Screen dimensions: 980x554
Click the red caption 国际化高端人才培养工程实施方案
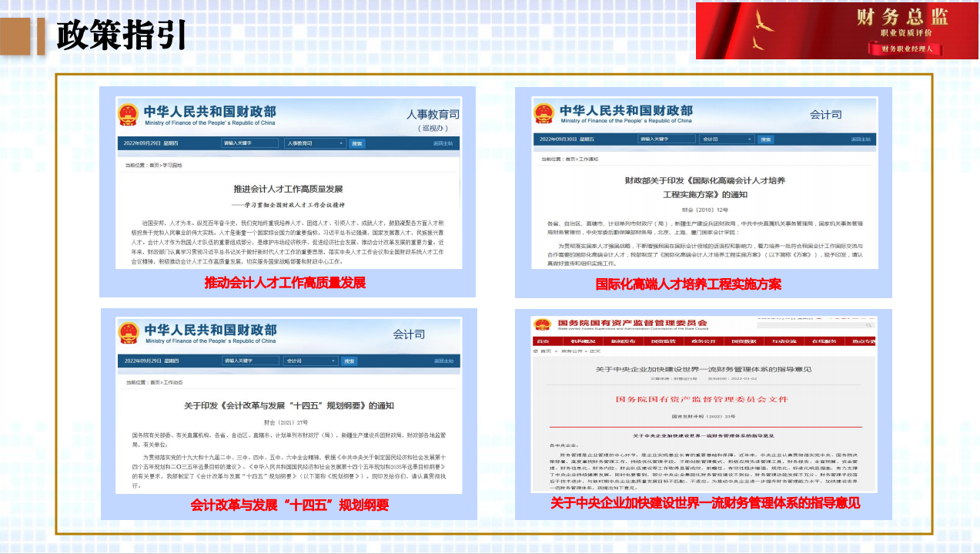click(688, 284)
